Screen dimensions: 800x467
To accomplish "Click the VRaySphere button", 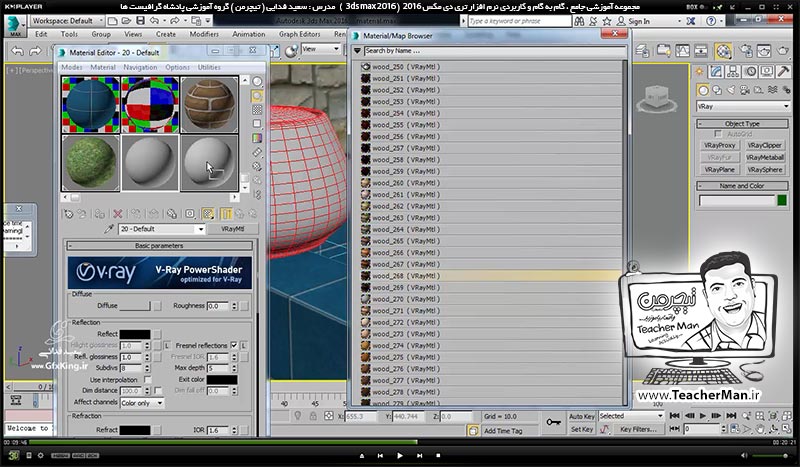I will [x=765, y=170].
